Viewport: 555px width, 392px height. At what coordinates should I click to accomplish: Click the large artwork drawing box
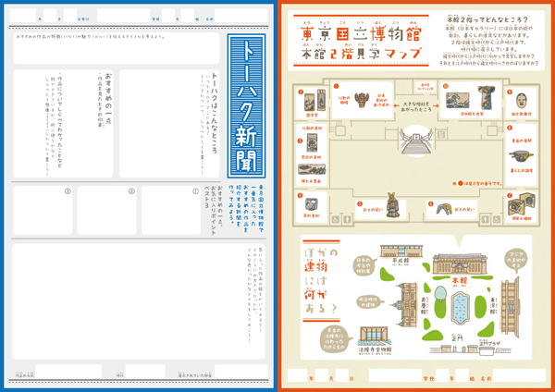point(139,301)
